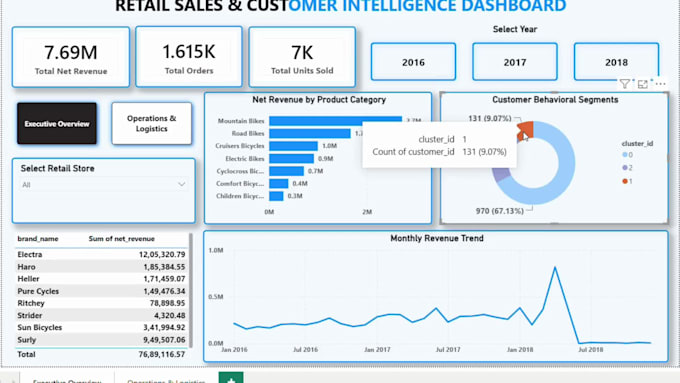Open the More options ellipsis on the donut visual

660,84
